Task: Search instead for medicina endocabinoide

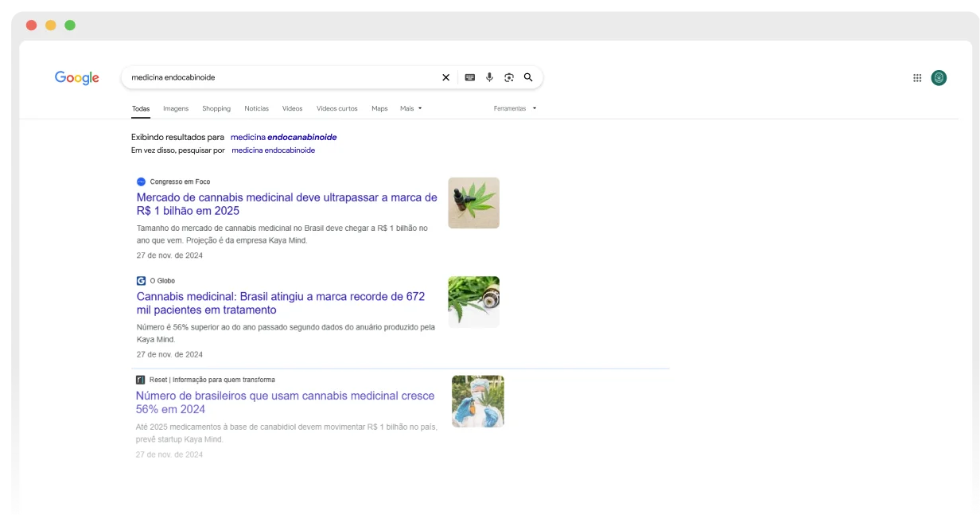Action: [273, 150]
